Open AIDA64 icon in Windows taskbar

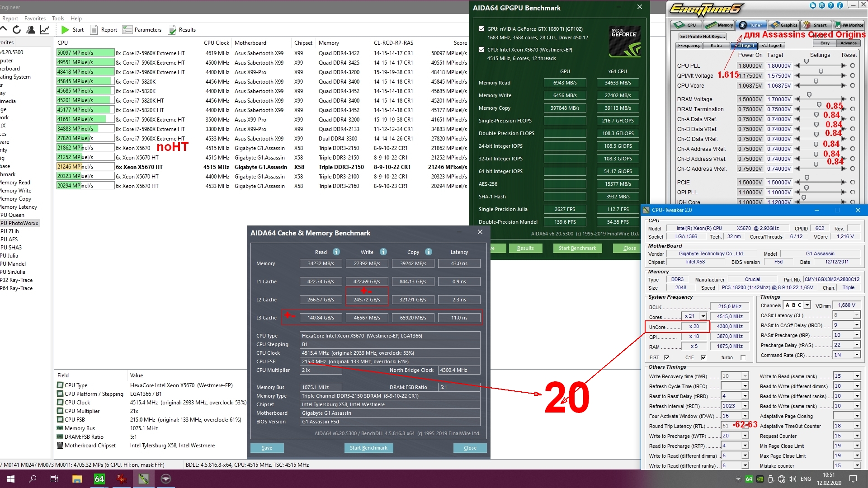coord(99,479)
